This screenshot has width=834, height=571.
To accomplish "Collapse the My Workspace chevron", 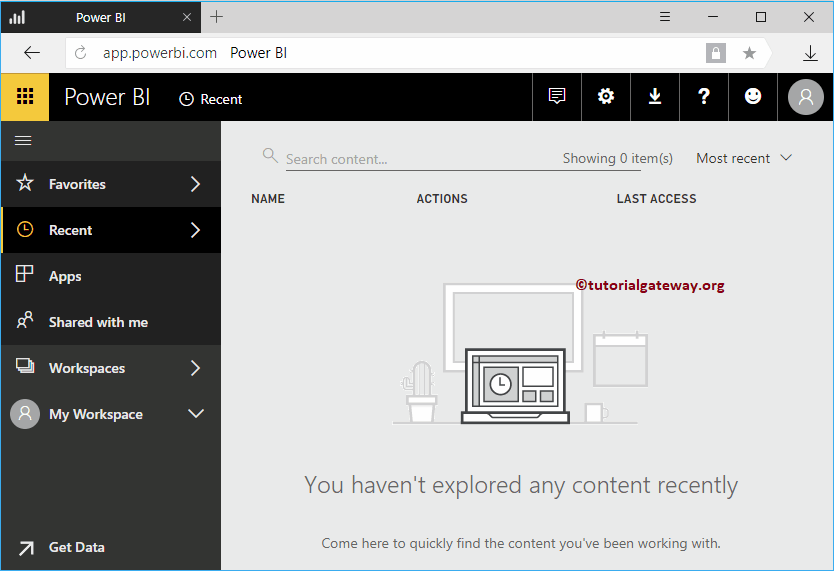I will coord(196,414).
